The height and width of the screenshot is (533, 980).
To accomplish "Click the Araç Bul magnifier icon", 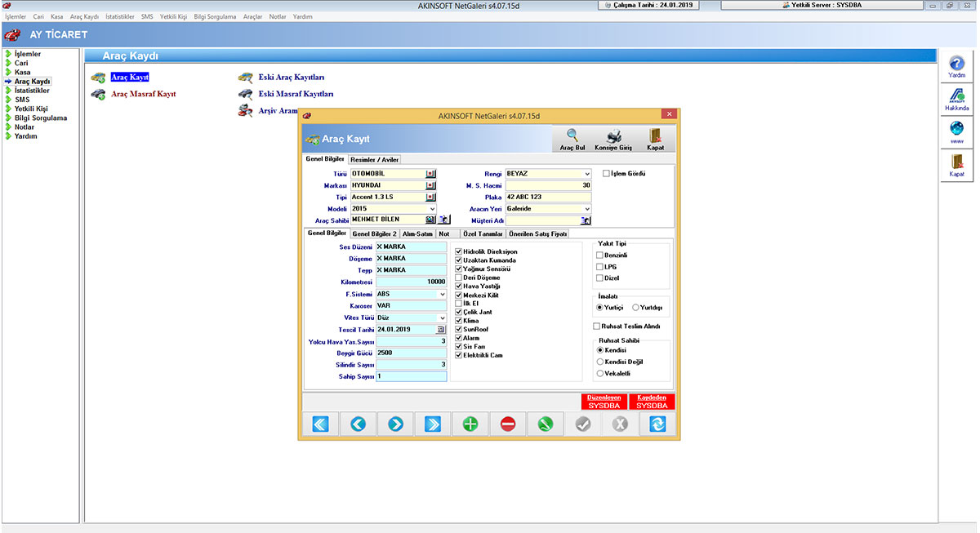I will coord(572,136).
